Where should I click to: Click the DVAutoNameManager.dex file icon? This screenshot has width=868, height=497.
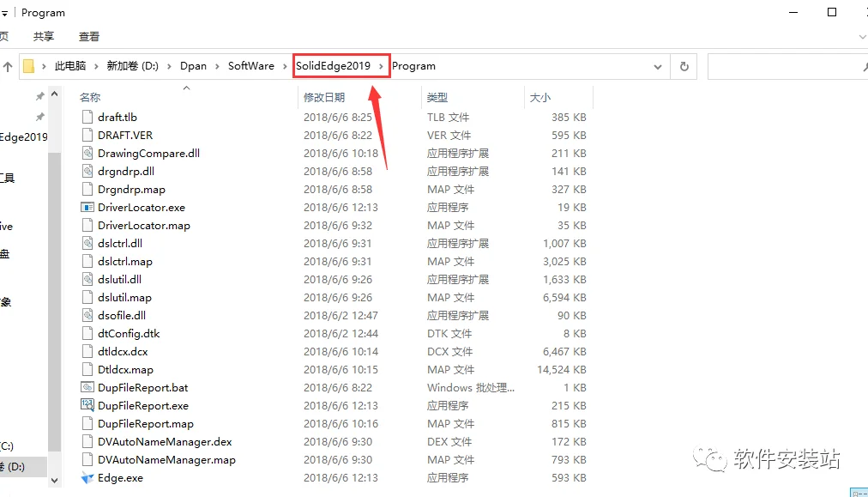[x=87, y=441]
